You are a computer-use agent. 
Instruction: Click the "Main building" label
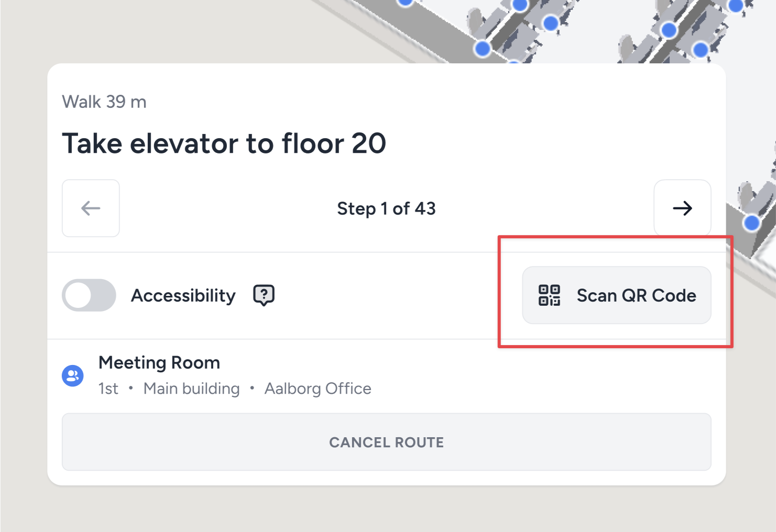pyautogui.click(x=191, y=389)
